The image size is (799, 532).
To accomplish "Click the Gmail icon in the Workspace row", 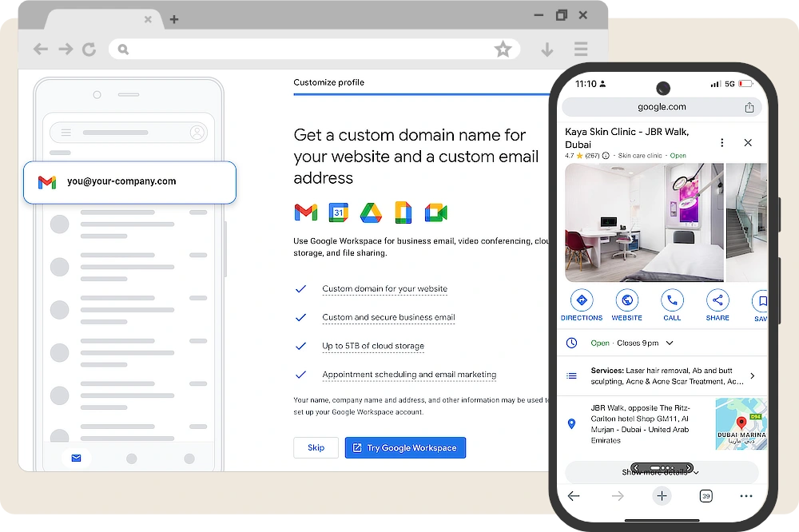I will [x=306, y=212].
